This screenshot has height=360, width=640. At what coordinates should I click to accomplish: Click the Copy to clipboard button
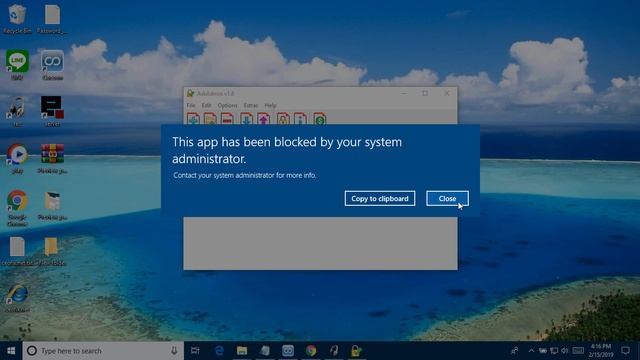380,199
